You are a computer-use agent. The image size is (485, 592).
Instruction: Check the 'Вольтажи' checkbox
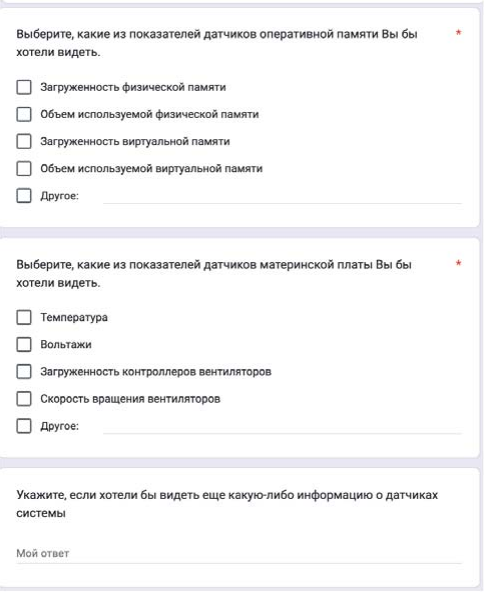click(24, 345)
